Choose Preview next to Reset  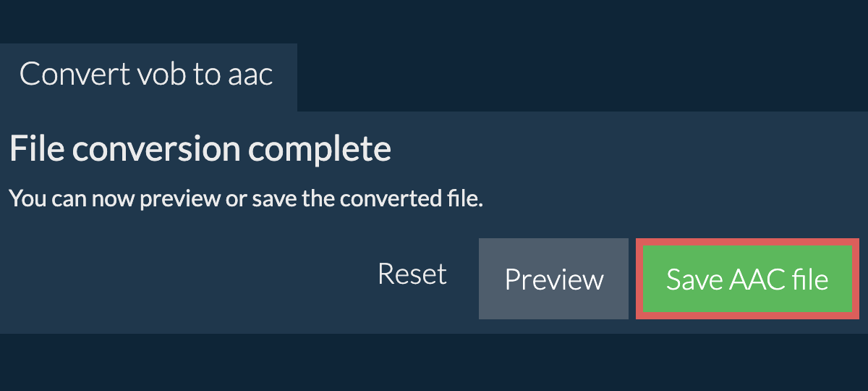coord(553,279)
